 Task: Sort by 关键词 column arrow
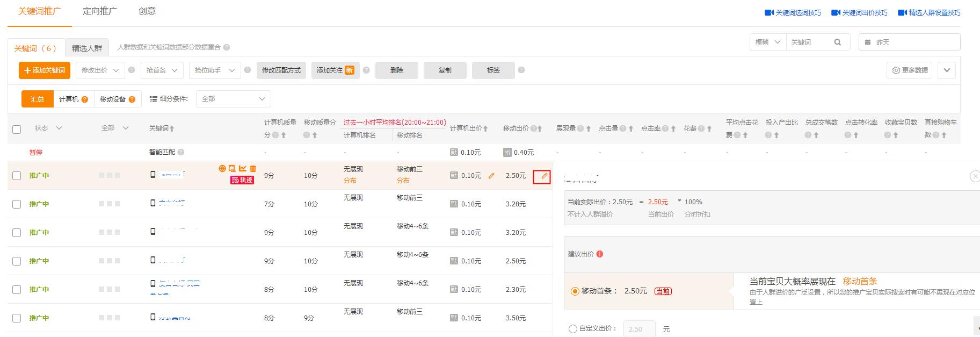coord(172,128)
